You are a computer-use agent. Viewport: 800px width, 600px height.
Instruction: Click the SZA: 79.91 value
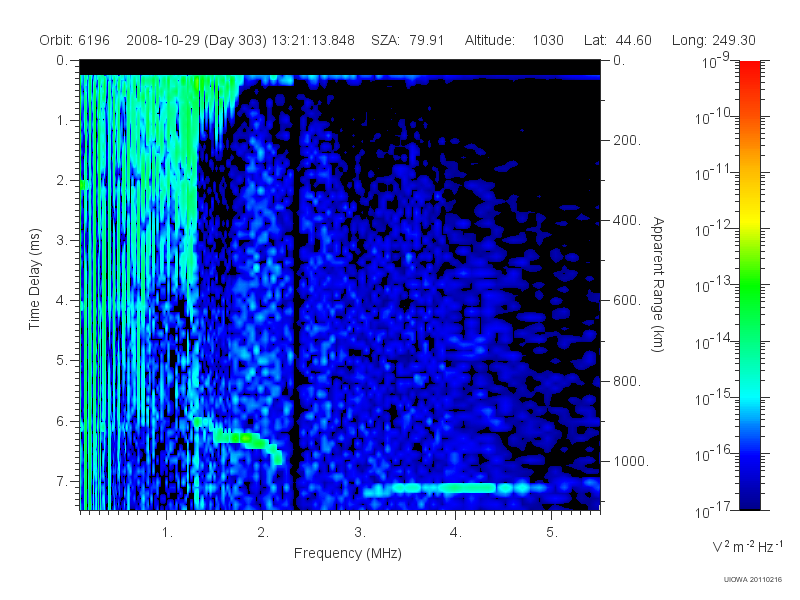pos(408,40)
